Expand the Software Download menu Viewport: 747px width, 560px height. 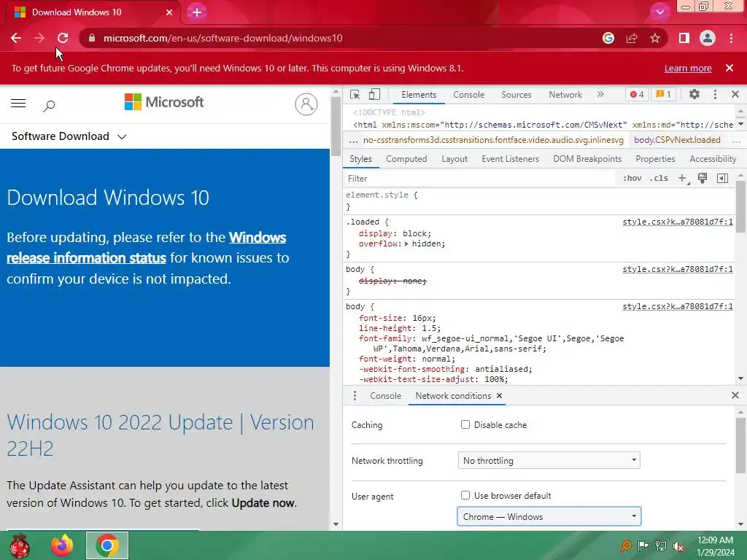pyautogui.click(x=69, y=136)
